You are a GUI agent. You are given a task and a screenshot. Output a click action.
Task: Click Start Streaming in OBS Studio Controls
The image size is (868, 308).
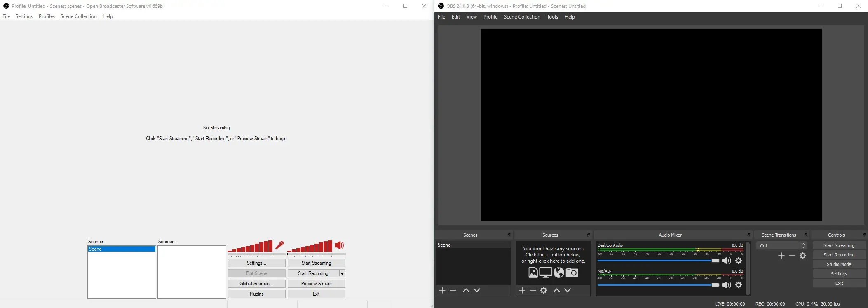(839, 245)
